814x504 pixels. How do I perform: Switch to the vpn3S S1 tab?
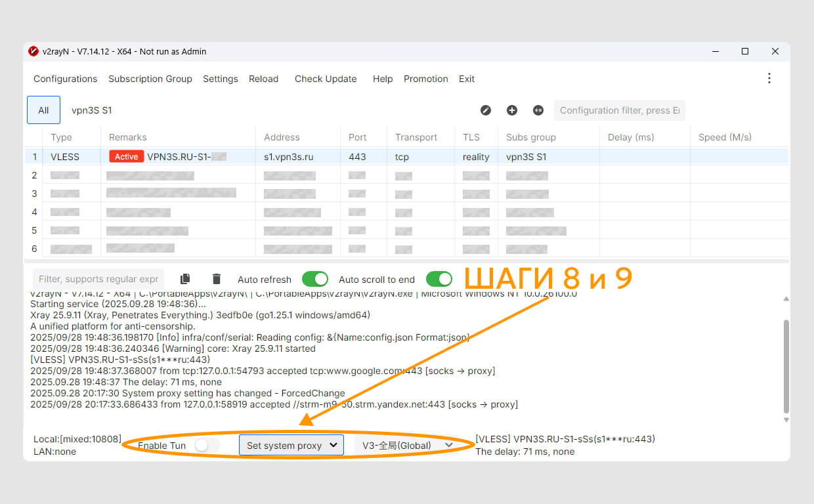coord(91,110)
